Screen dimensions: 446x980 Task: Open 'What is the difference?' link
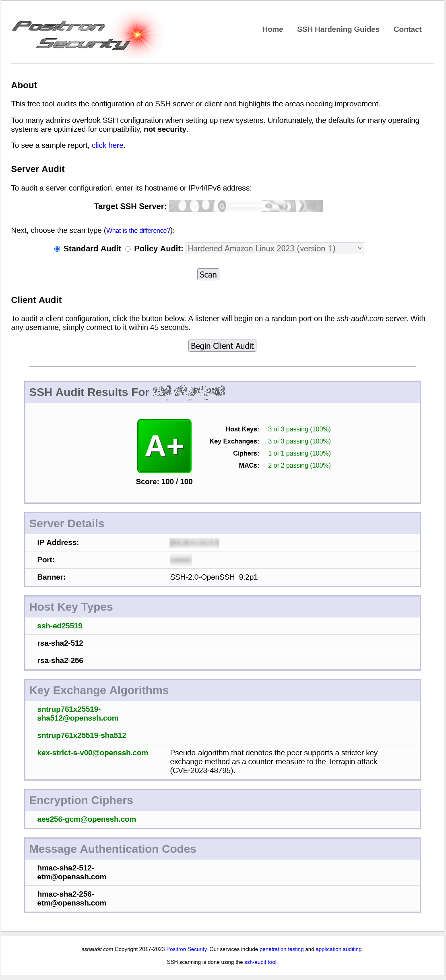tap(138, 230)
